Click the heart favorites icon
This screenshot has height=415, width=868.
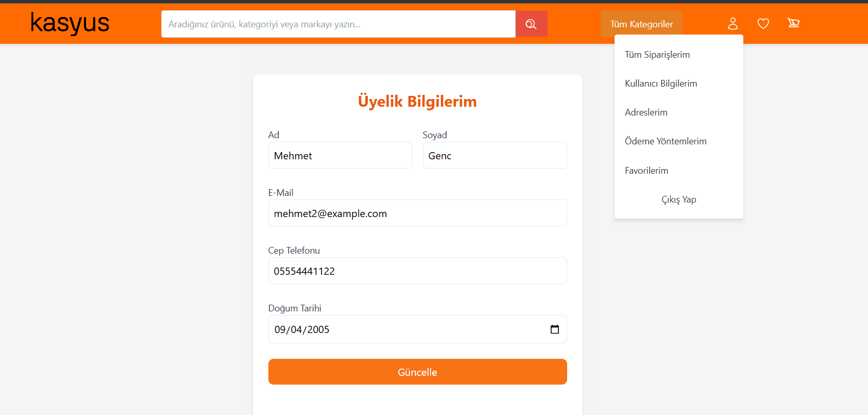click(x=763, y=24)
